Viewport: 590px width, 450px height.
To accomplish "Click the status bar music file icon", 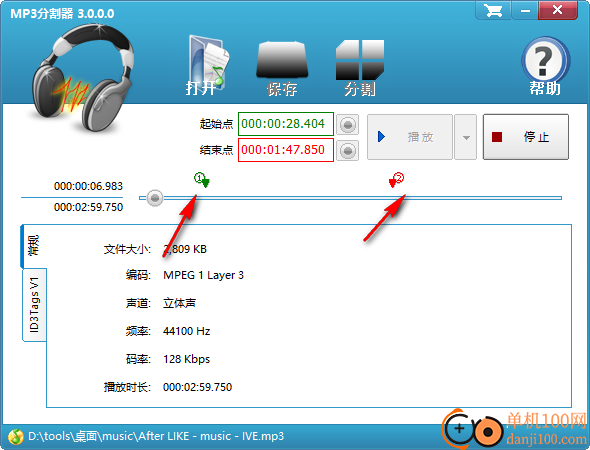I will pos(15,436).
